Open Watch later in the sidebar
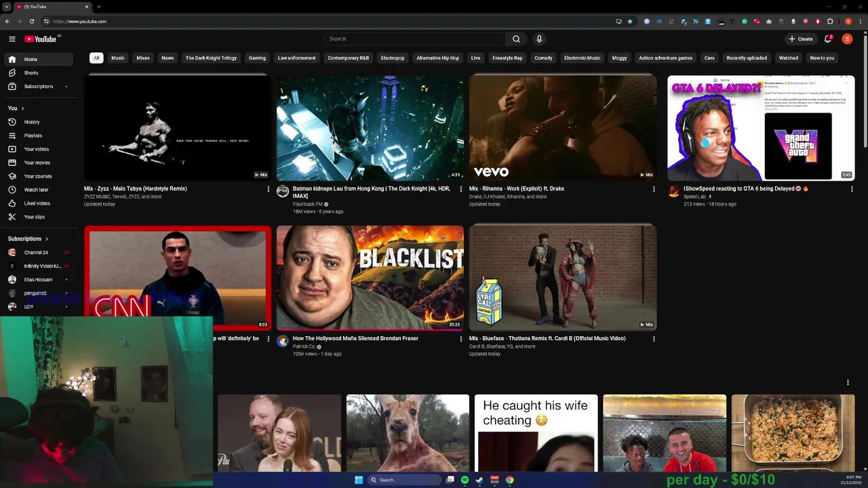 click(x=38, y=190)
